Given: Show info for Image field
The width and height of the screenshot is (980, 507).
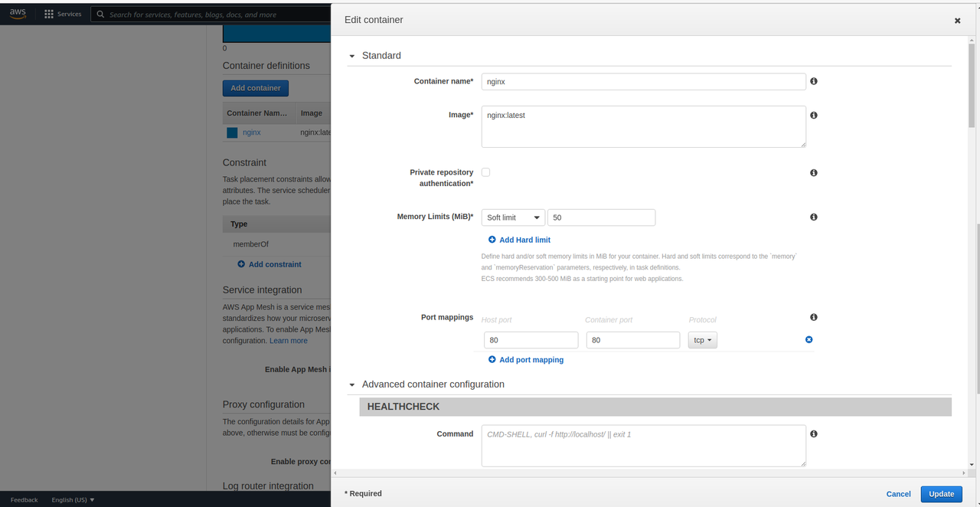Looking at the screenshot, I should tap(814, 115).
